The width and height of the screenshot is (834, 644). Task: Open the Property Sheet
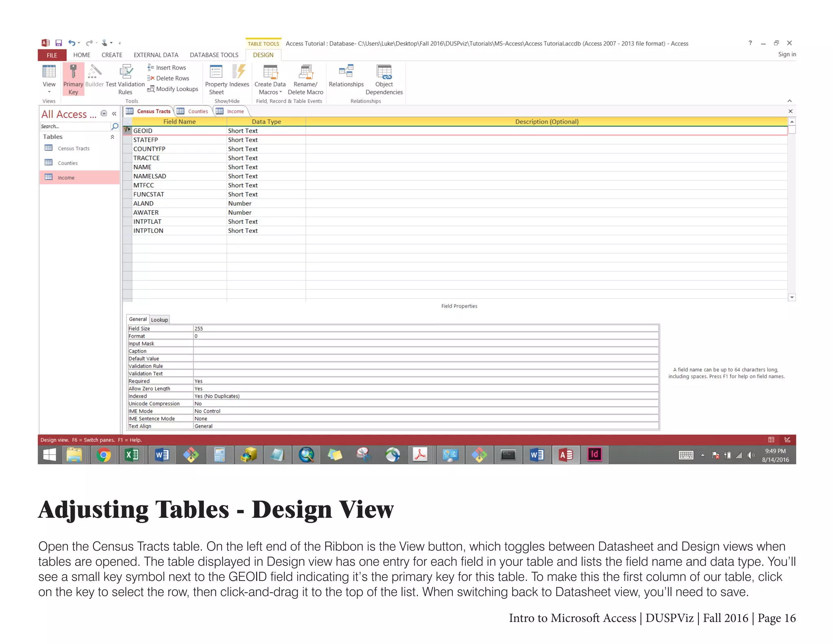(216, 79)
